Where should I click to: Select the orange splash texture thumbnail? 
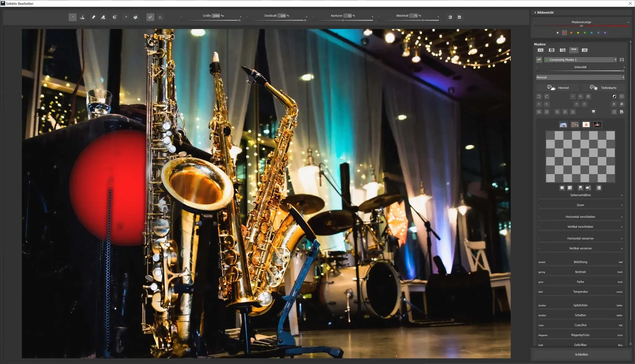point(586,125)
